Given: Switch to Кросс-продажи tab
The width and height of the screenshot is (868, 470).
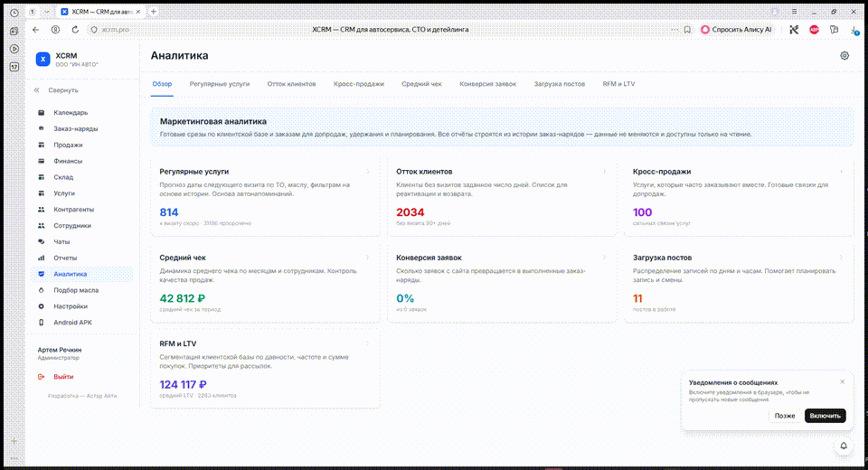Looking at the screenshot, I should (x=359, y=84).
